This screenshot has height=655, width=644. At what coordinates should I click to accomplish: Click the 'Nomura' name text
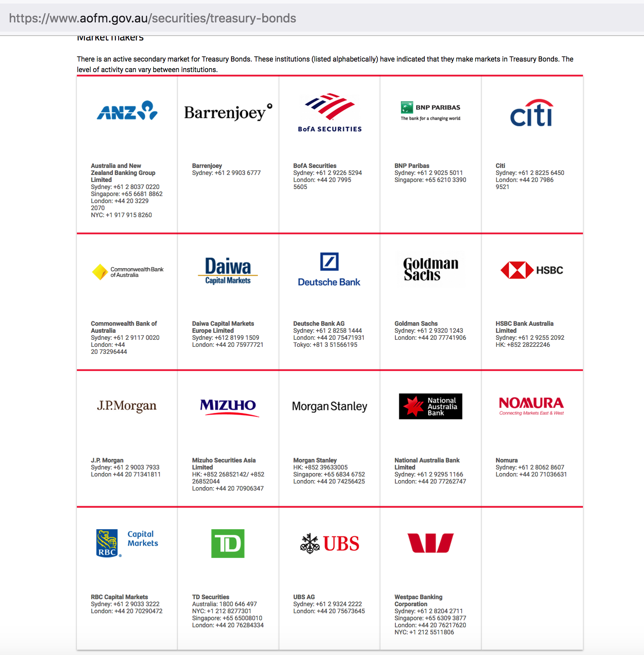pos(507,460)
